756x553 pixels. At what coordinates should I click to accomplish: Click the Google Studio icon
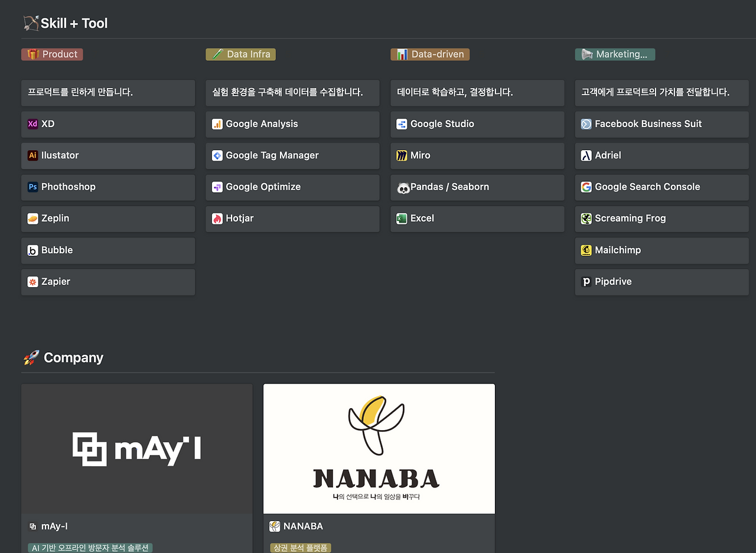coord(402,124)
